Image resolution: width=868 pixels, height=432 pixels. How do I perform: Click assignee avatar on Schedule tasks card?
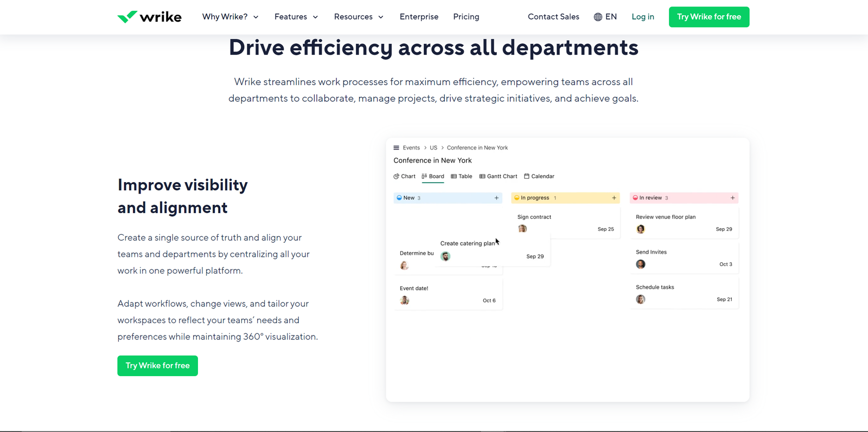641,299
